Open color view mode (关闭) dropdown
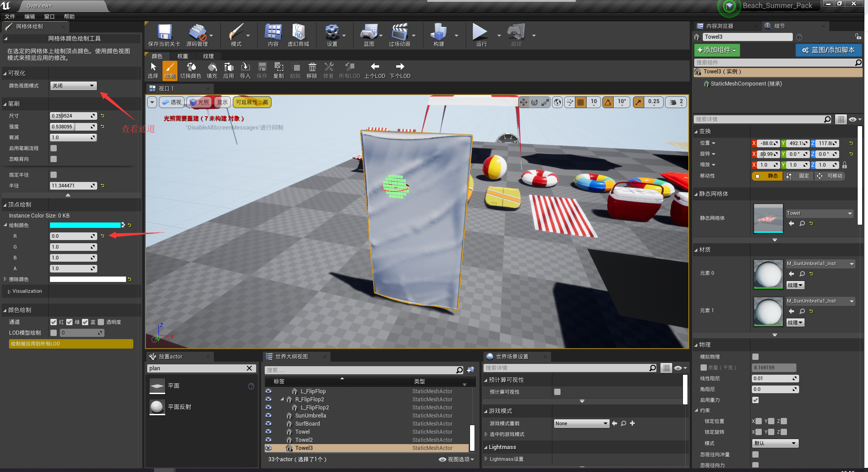The height and width of the screenshot is (472, 868). pos(73,86)
